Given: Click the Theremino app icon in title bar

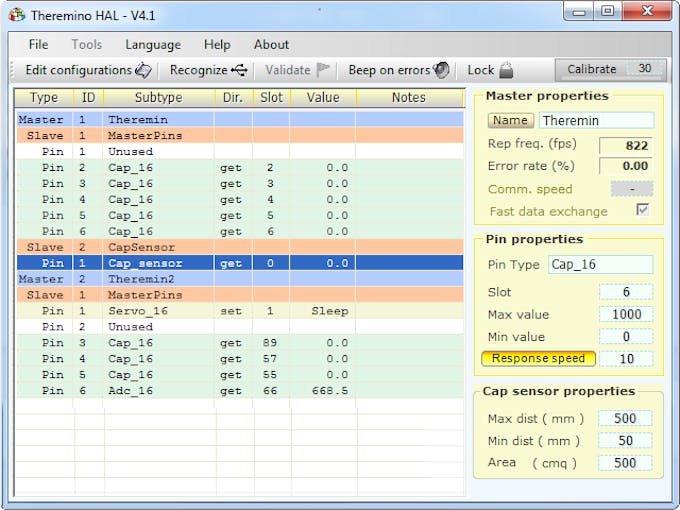Looking at the screenshot, I should coord(17,15).
